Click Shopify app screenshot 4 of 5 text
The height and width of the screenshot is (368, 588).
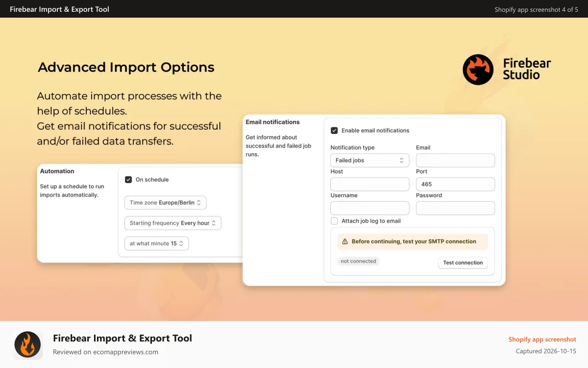[536, 9]
